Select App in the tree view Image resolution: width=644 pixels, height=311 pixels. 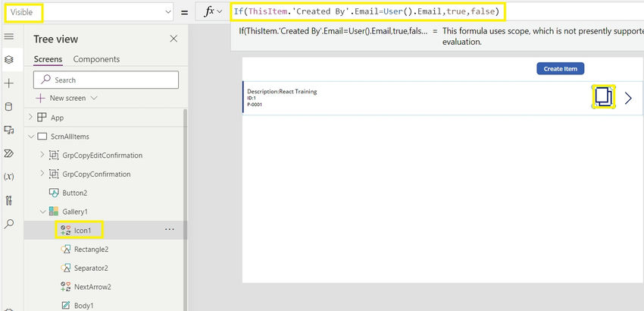pyautogui.click(x=57, y=118)
